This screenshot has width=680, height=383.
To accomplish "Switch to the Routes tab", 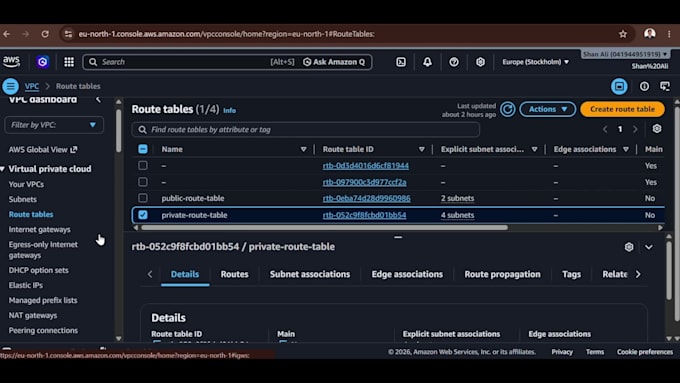I will [x=234, y=274].
